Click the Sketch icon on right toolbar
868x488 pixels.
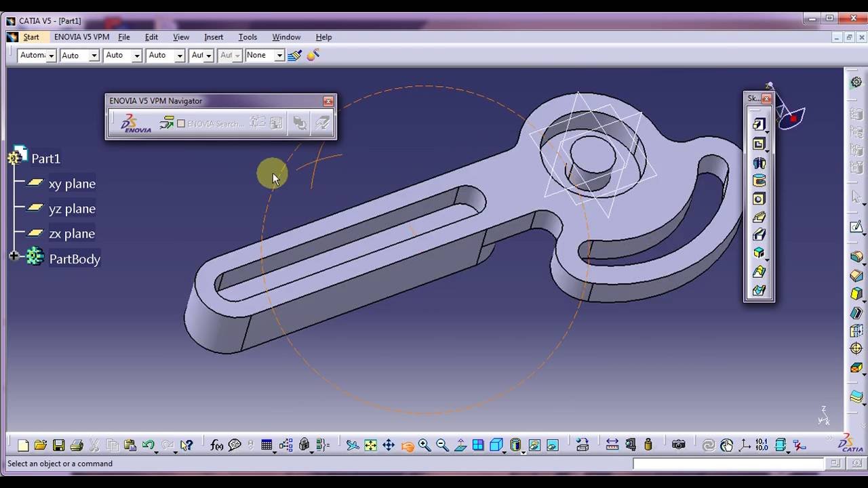[x=856, y=228]
